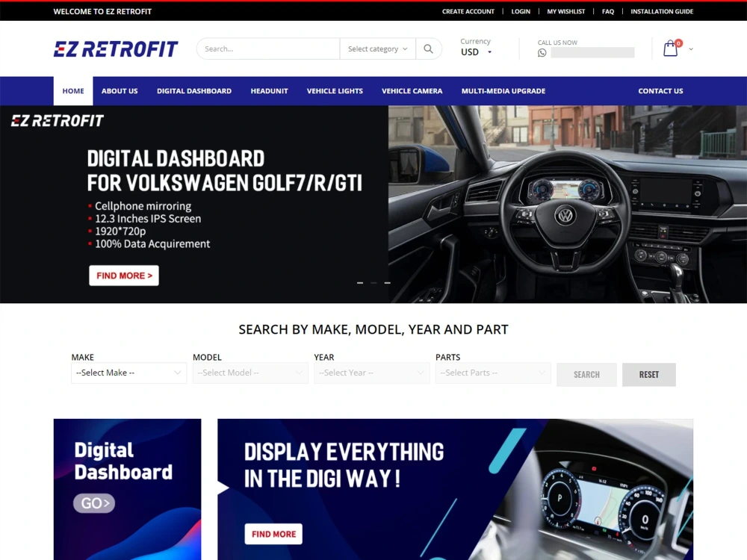Viewport: 747px width, 560px height.
Task: Open the Installation Guide link
Action: pyautogui.click(x=662, y=11)
